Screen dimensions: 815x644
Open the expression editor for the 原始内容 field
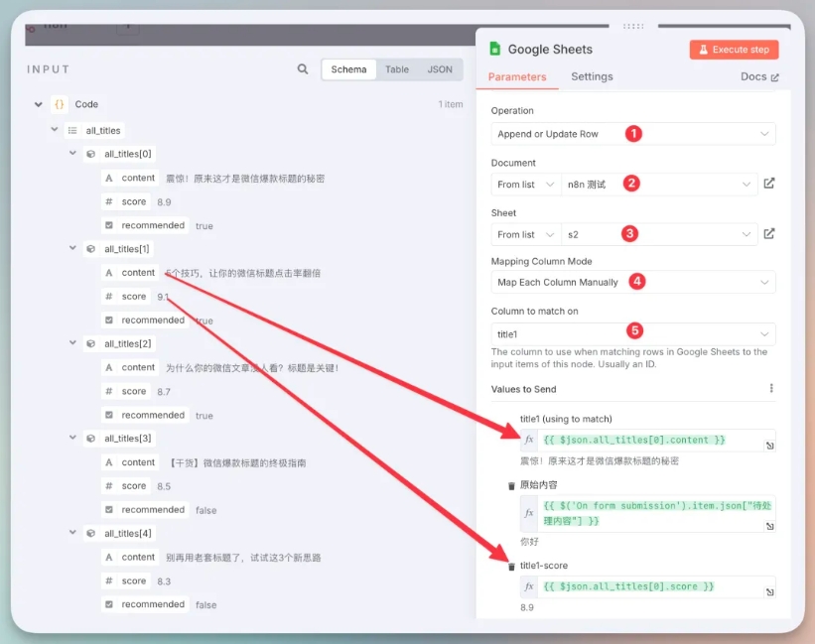point(769,526)
